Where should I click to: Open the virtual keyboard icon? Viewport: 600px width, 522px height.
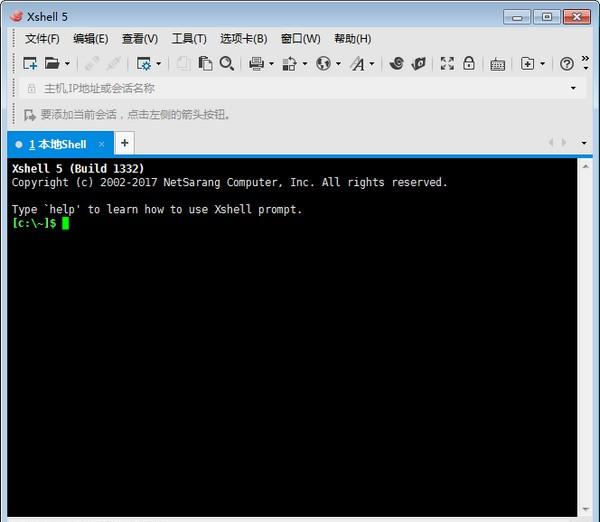coord(497,64)
